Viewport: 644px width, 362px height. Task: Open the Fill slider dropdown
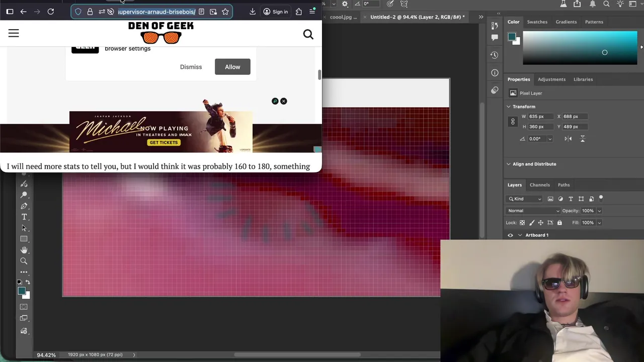(x=599, y=223)
